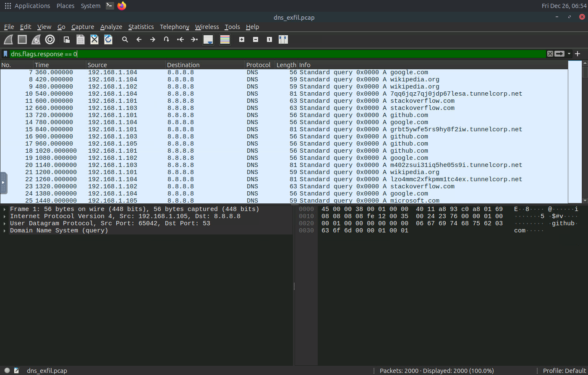Toggle packet list colorization button
The image size is (588, 375).
click(225, 39)
